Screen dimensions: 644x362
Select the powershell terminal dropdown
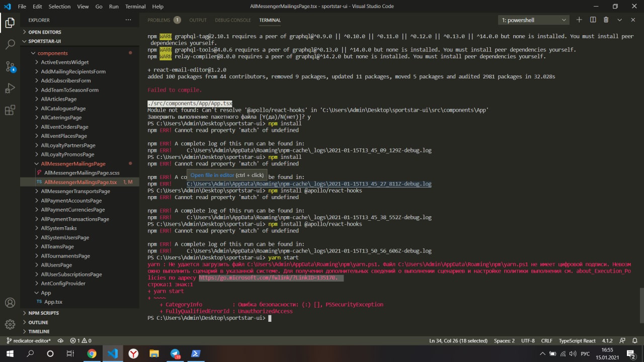click(x=534, y=20)
